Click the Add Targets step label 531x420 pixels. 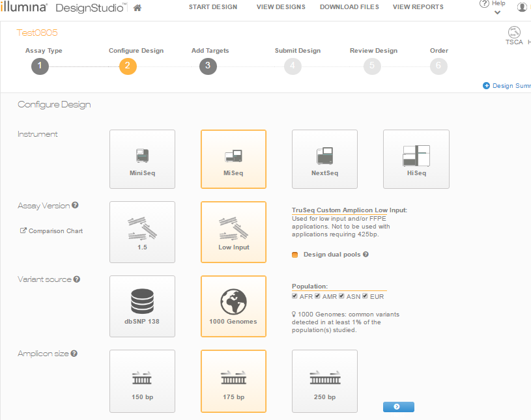(210, 50)
